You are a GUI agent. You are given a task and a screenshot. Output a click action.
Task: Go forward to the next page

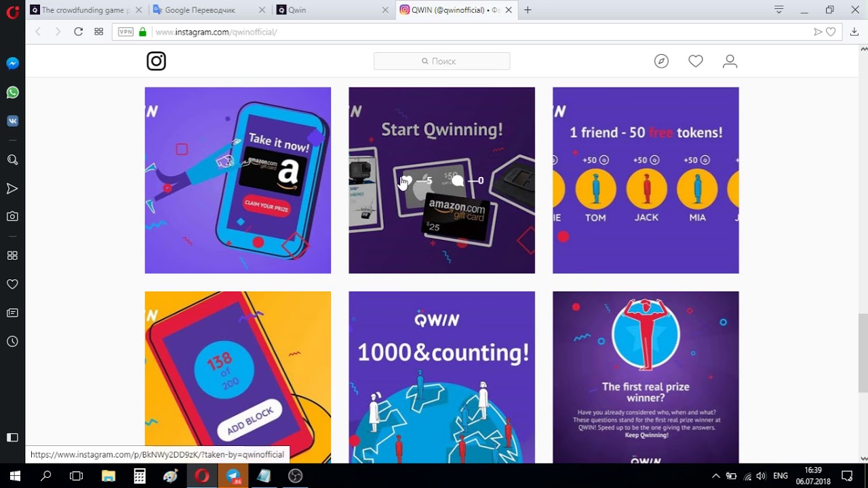click(58, 32)
